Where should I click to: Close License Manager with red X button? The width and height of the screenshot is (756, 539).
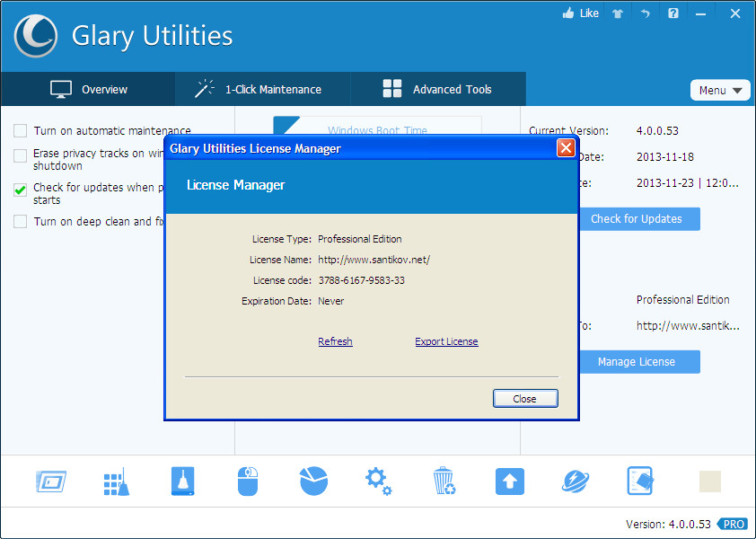pyautogui.click(x=566, y=148)
